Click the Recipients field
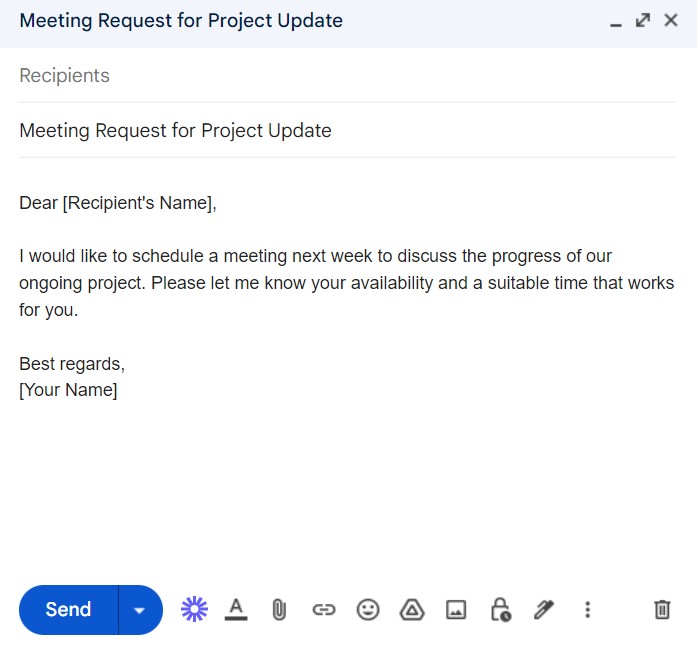Image resolution: width=697 pixels, height=650 pixels. 347,76
